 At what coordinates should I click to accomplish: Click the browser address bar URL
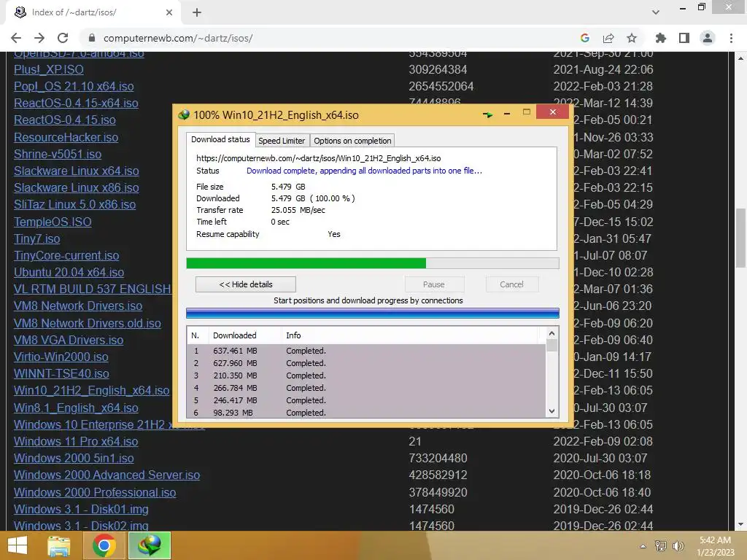coord(178,38)
